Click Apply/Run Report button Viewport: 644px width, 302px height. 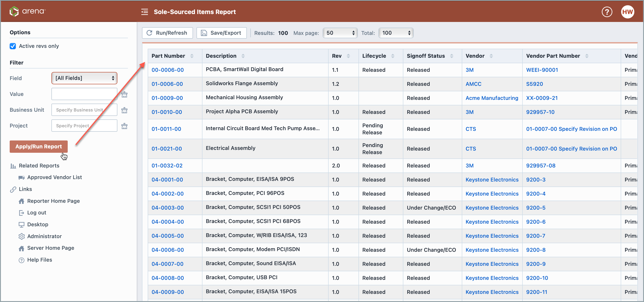click(x=38, y=147)
